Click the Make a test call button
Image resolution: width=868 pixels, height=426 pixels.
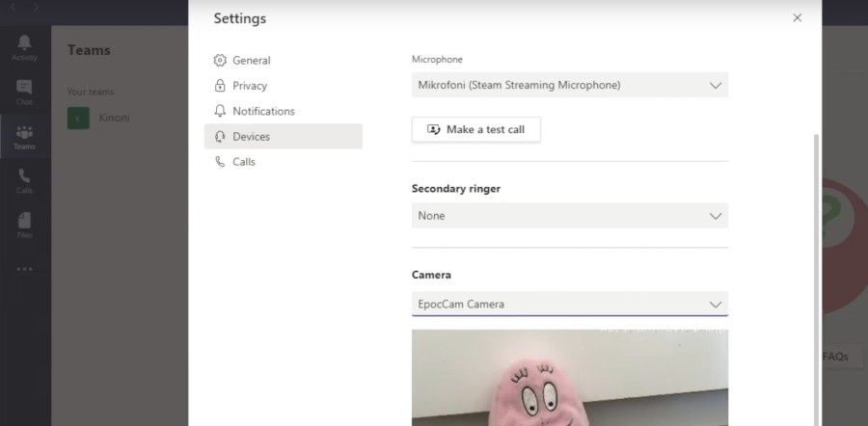476,129
